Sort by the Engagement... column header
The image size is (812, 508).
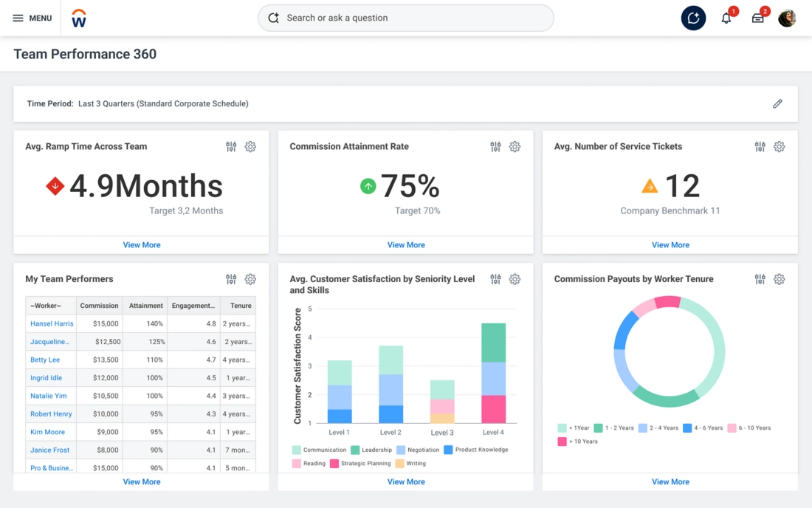(193, 306)
